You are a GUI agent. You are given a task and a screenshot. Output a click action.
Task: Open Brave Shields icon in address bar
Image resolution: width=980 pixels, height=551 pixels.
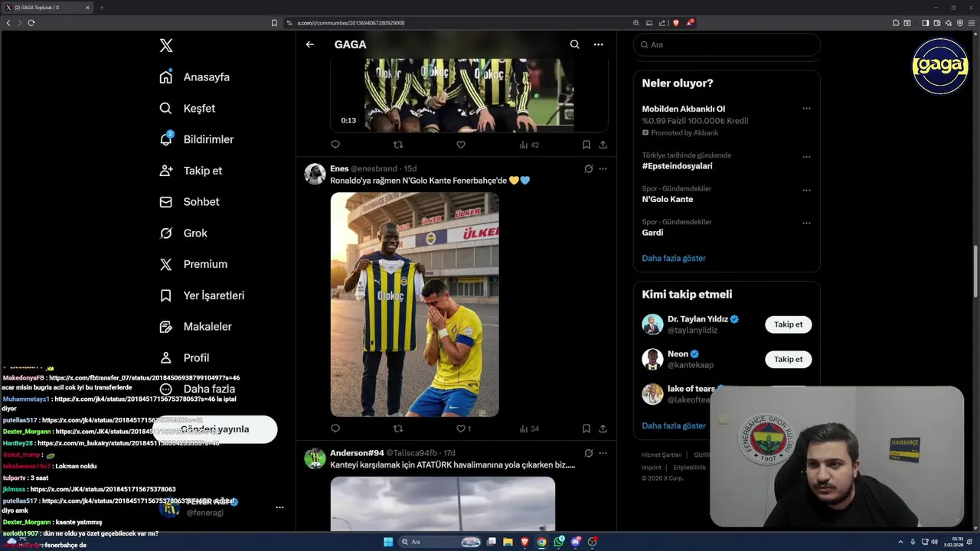[x=676, y=23]
